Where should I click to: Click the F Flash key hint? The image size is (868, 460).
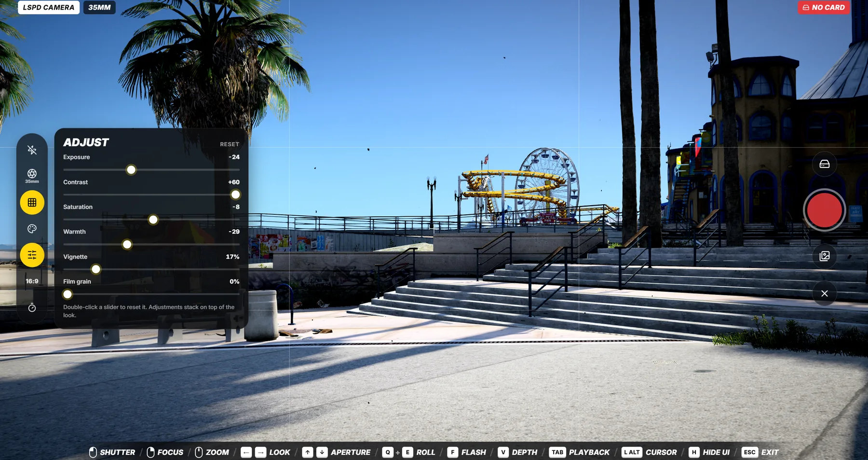click(452, 452)
